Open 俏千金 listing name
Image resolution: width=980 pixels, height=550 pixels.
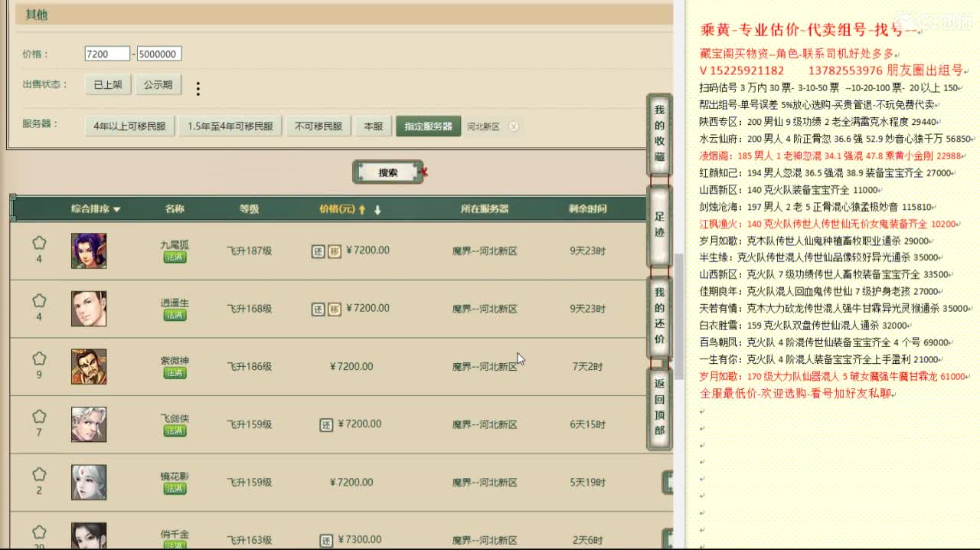[x=175, y=534]
